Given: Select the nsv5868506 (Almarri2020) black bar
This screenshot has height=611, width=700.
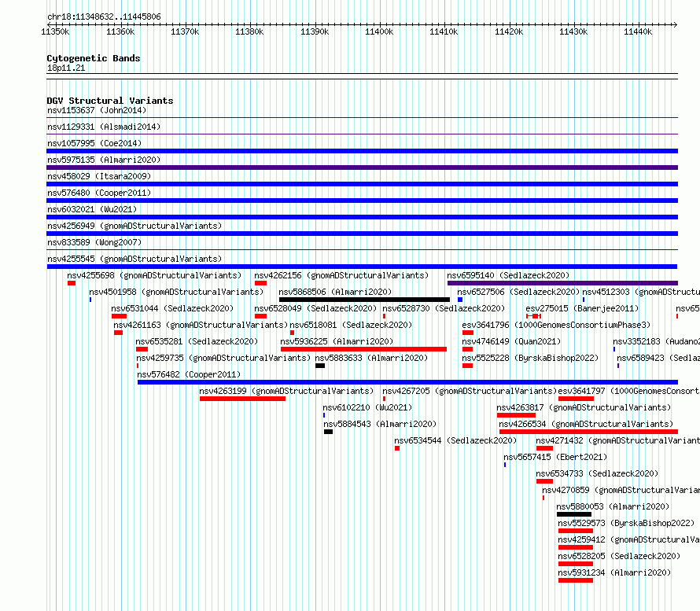Looking at the screenshot, I should click(x=364, y=300).
